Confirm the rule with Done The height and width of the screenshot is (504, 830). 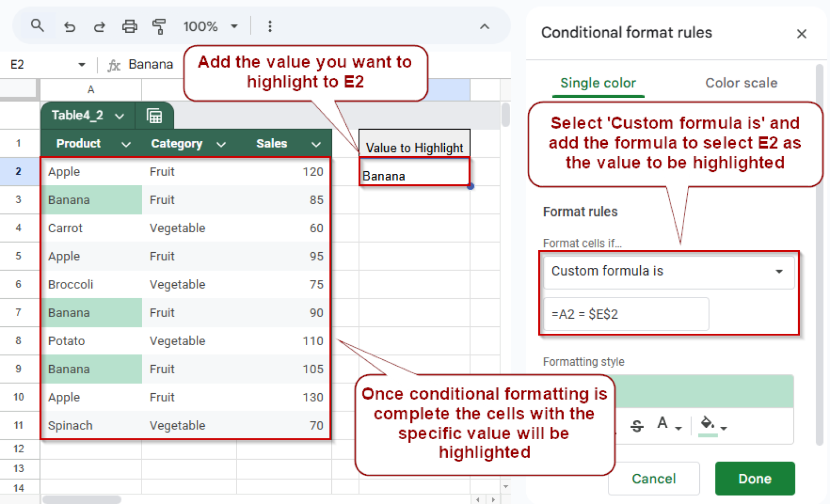(754, 479)
